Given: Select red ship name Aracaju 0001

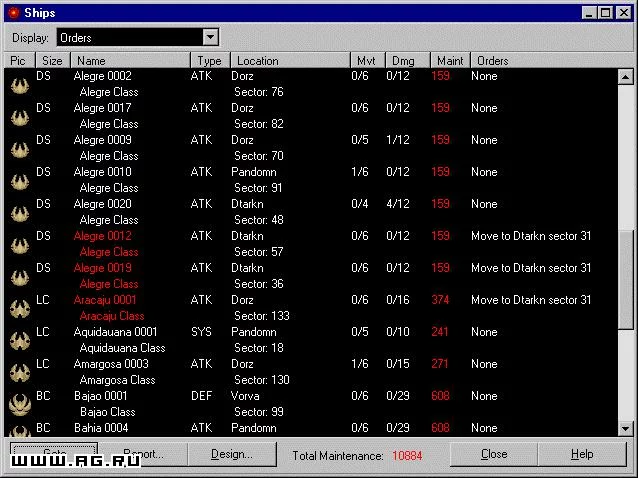Looking at the screenshot, I should [105, 300].
